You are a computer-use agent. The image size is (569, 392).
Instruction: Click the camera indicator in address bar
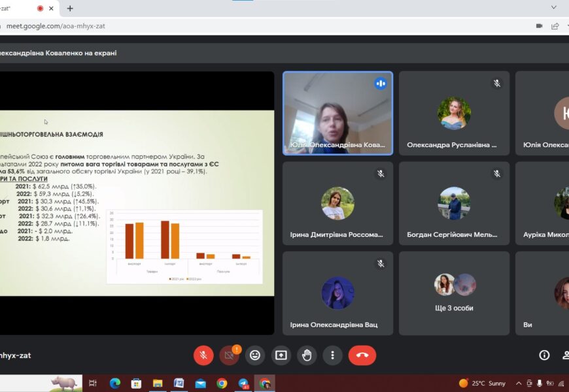(540, 26)
